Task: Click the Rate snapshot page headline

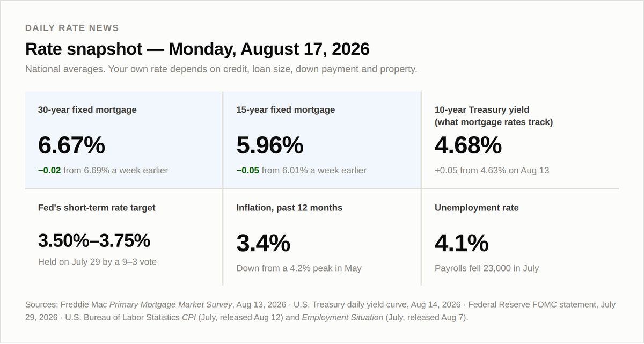Action: point(197,49)
